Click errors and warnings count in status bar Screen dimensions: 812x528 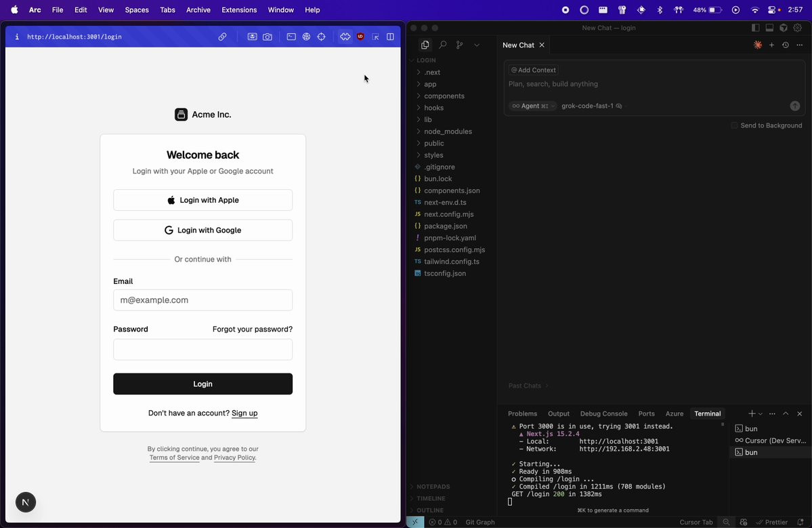(x=443, y=523)
